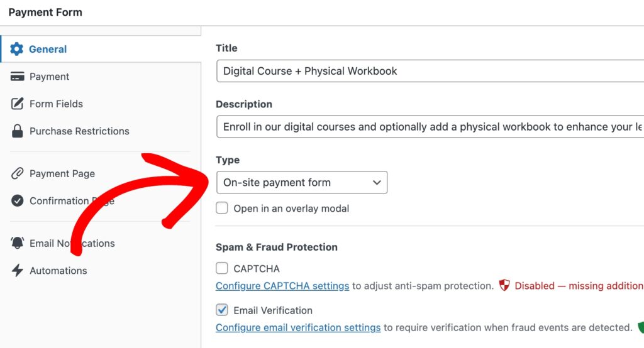Image resolution: width=644 pixels, height=348 pixels.
Task: Open Configure email verification settings link
Action: tap(298, 327)
